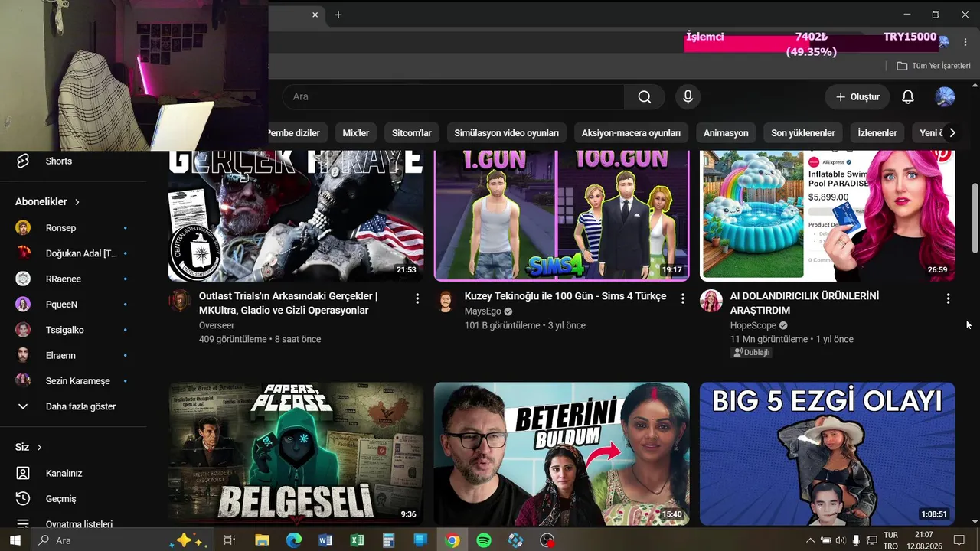
Task: Select the Son yüklenenler chip
Action: coord(803,133)
